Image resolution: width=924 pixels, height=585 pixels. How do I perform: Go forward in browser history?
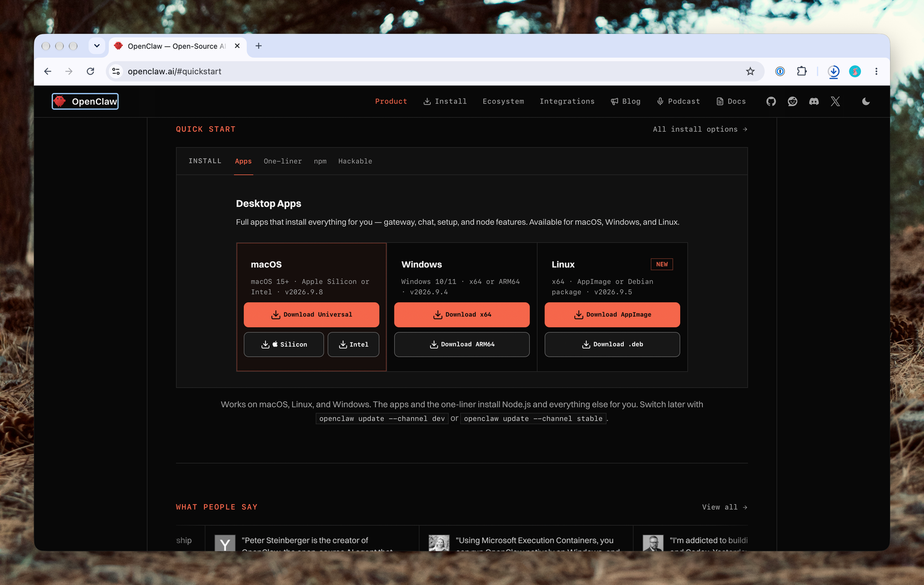tap(69, 72)
